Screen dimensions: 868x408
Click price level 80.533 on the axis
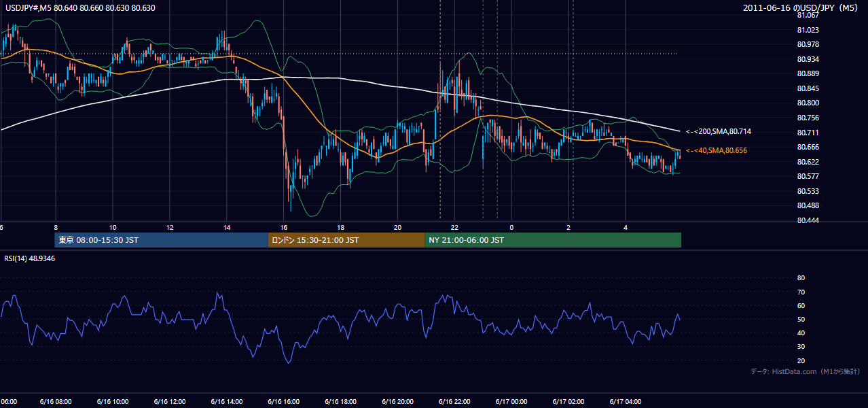[808, 191]
